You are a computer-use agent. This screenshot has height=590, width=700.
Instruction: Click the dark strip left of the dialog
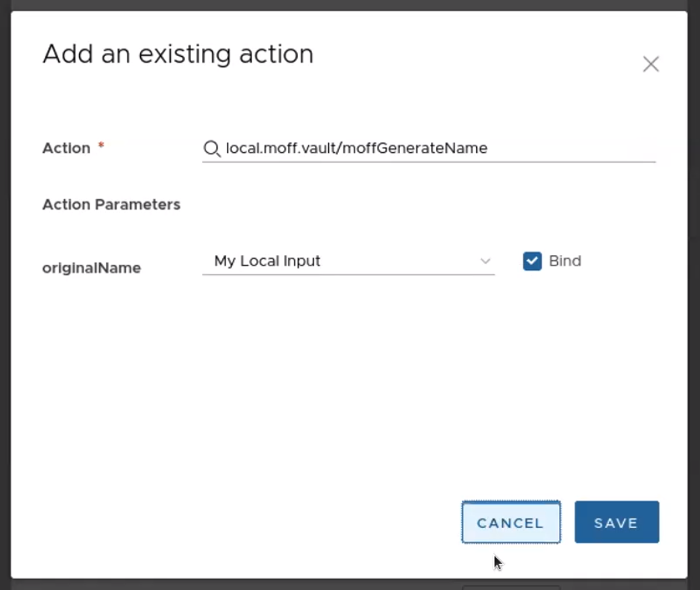[4, 298]
